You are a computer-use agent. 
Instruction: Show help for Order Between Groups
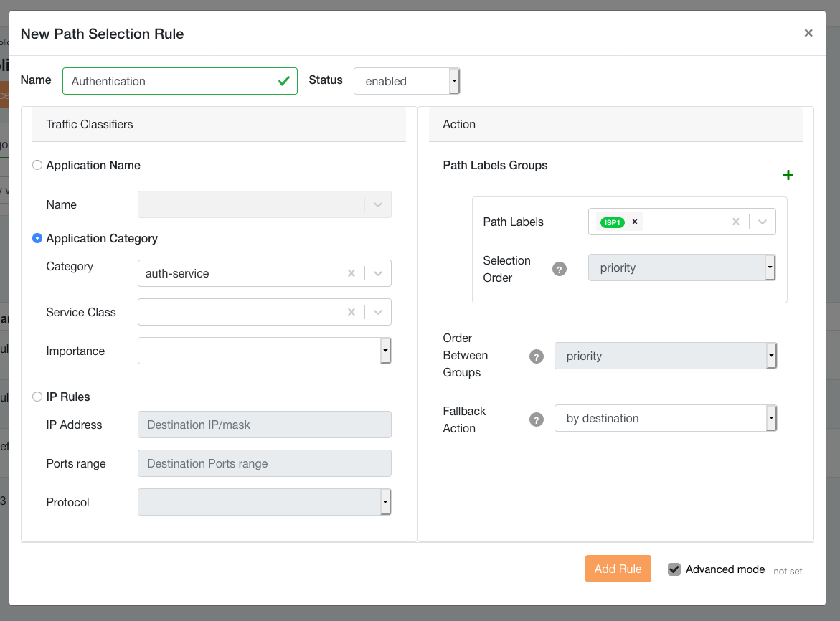(536, 356)
